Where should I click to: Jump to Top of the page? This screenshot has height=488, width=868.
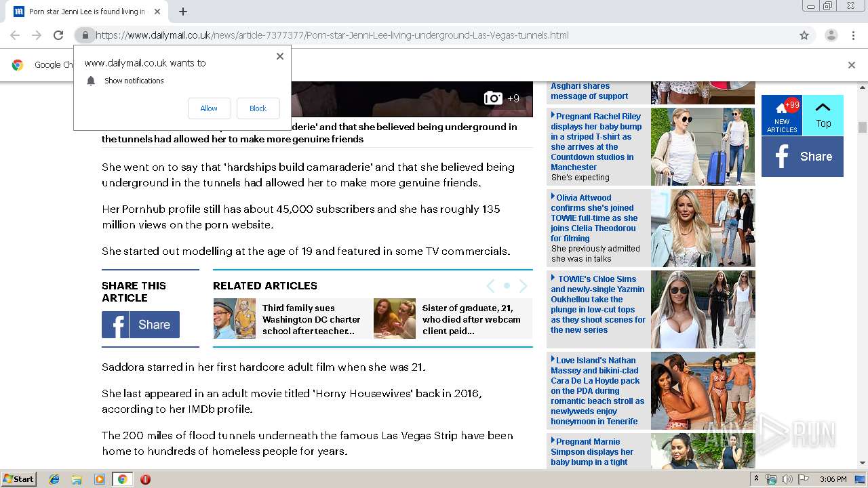click(823, 115)
